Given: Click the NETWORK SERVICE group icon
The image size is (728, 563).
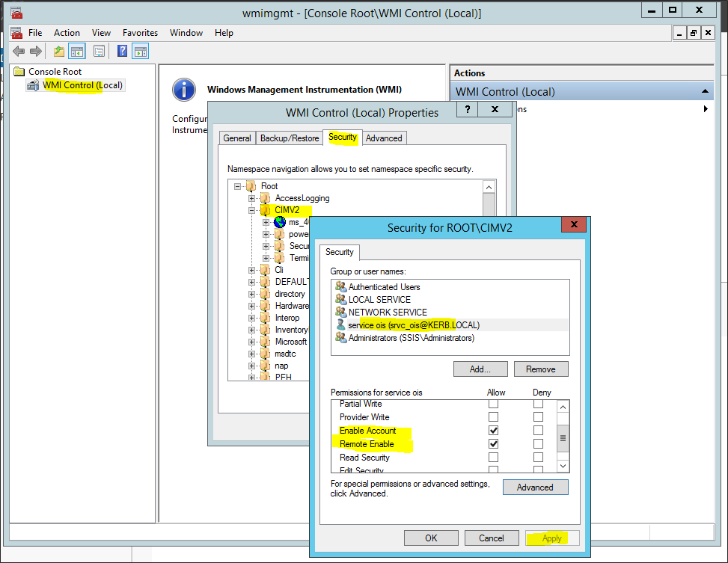Looking at the screenshot, I should (340, 312).
